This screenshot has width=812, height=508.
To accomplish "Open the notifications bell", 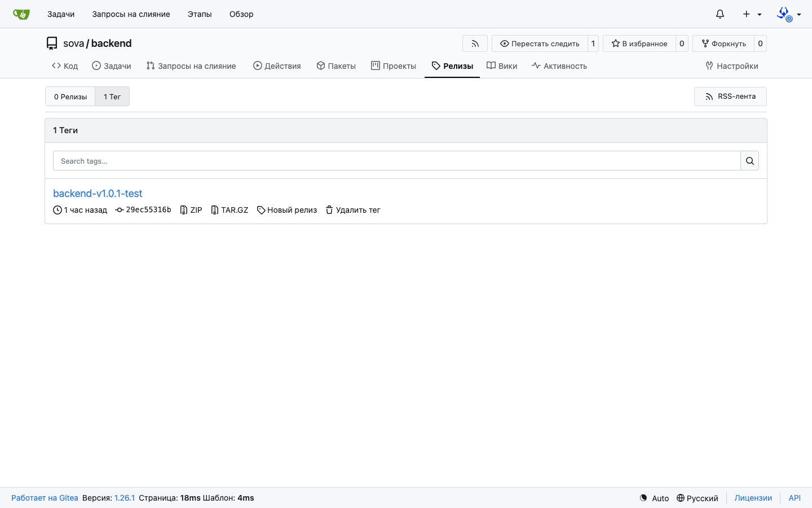I will pos(720,14).
